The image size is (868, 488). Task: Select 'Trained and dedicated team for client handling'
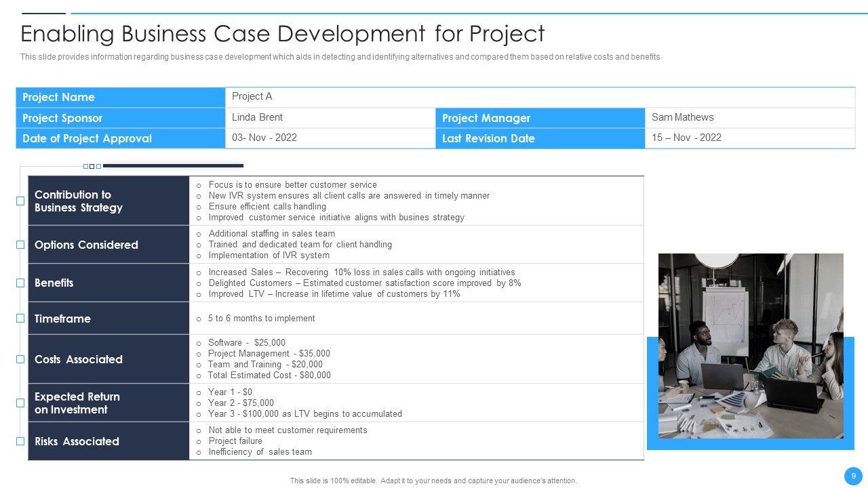click(x=300, y=245)
